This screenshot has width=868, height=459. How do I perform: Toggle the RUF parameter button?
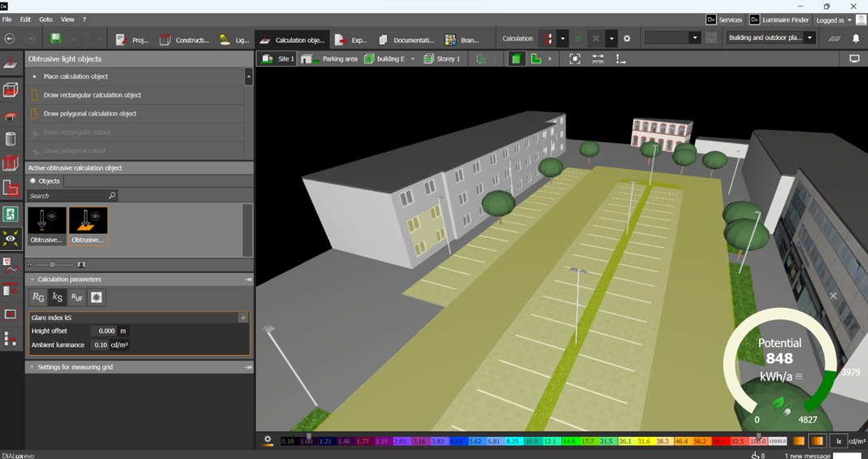click(76, 297)
